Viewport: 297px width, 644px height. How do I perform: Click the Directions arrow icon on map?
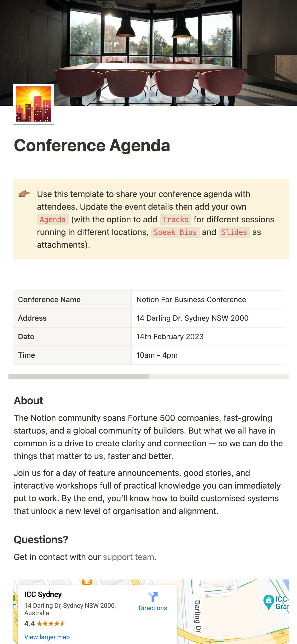[x=153, y=597]
